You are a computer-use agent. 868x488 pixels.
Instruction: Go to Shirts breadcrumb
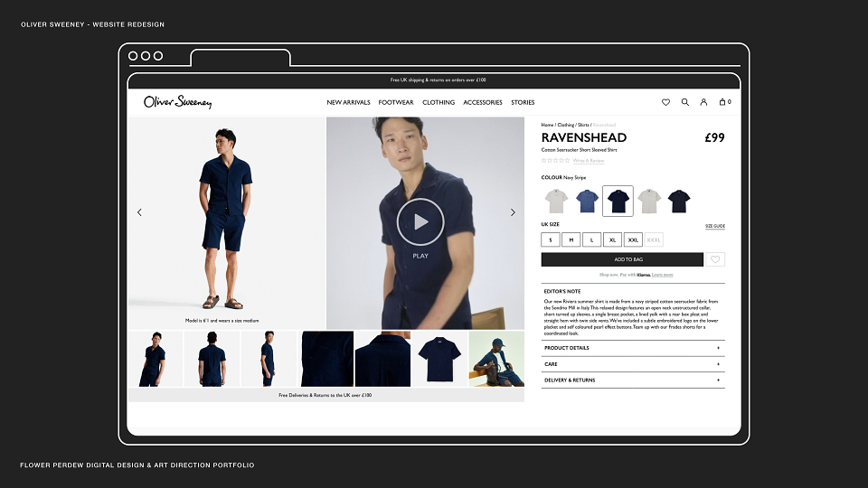583,125
